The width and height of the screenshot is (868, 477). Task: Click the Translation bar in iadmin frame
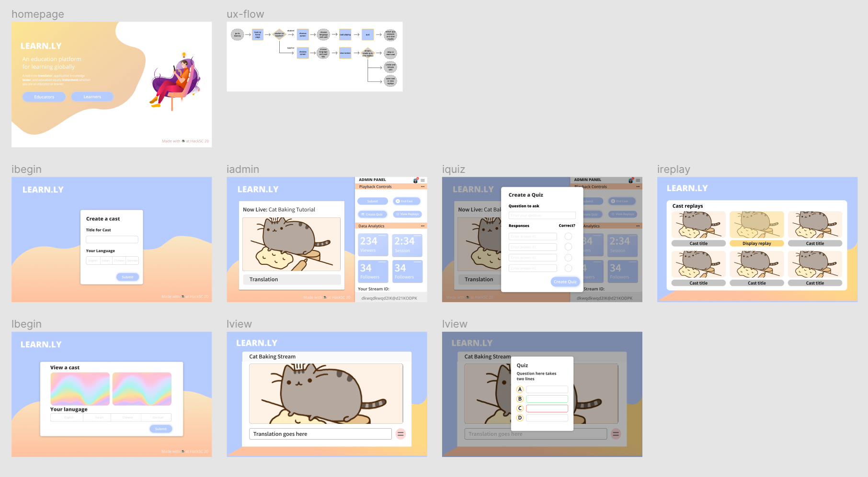pyautogui.click(x=292, y=279)
